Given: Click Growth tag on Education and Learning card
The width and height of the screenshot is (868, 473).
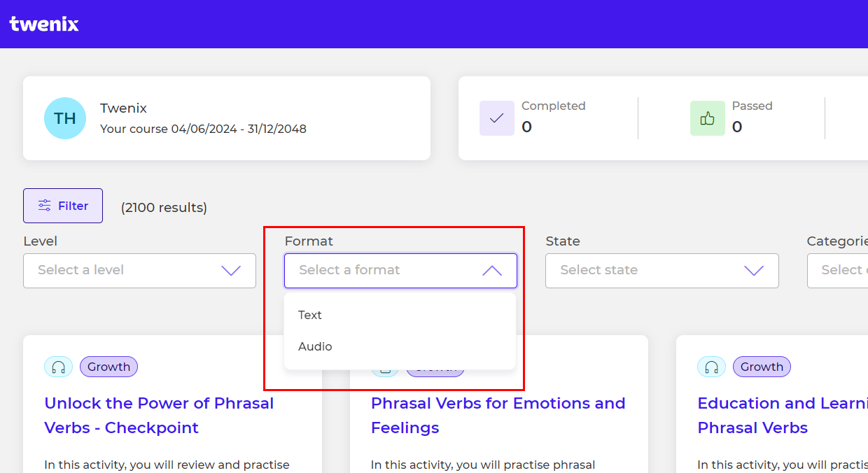Looking at the screenshot, I should click(x=762, y=367).
